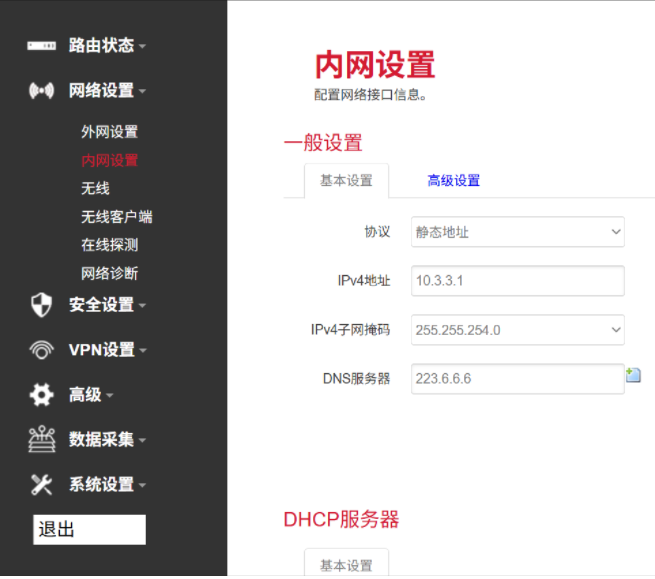The height and width of the screenshot is (579, 655).
Task: Expand the 高级 menu
Action: click(x=90, y=395)
